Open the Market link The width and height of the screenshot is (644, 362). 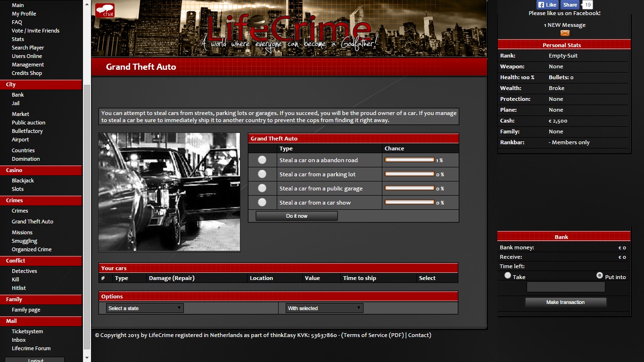coord(20,114)
